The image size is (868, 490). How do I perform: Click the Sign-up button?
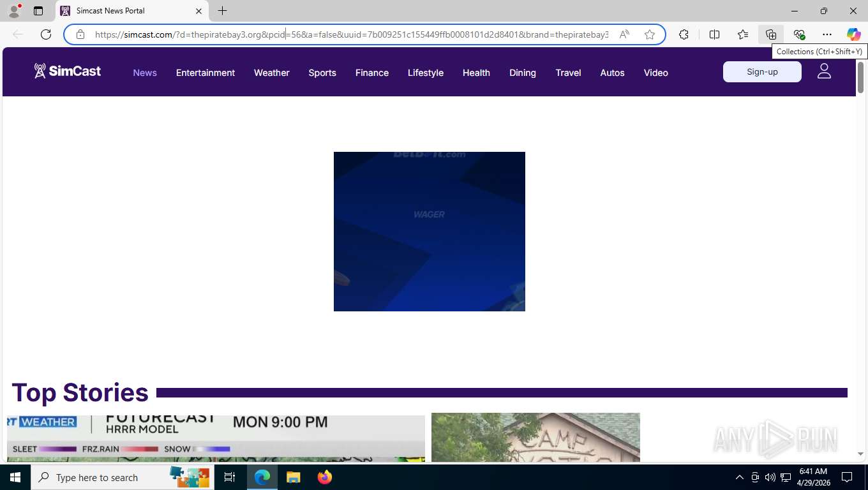762,72
